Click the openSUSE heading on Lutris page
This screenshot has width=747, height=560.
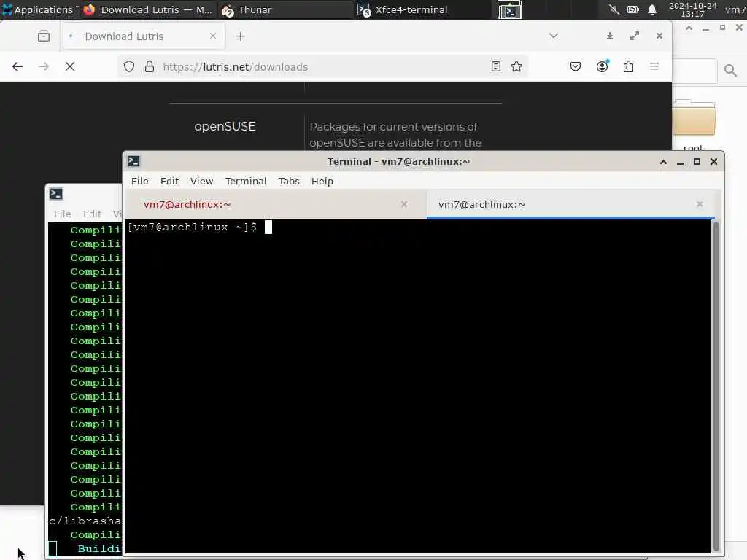pyautogui.click(x=225, y=126)
